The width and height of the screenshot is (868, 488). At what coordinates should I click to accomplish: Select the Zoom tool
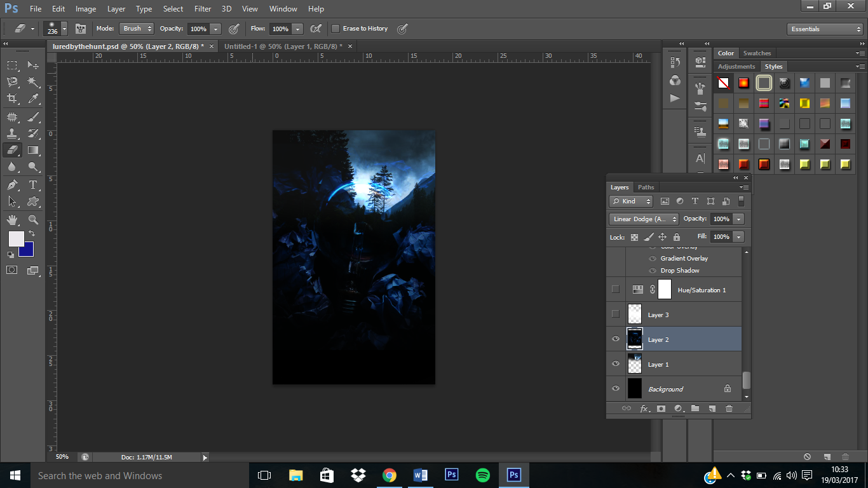point(33,220)
